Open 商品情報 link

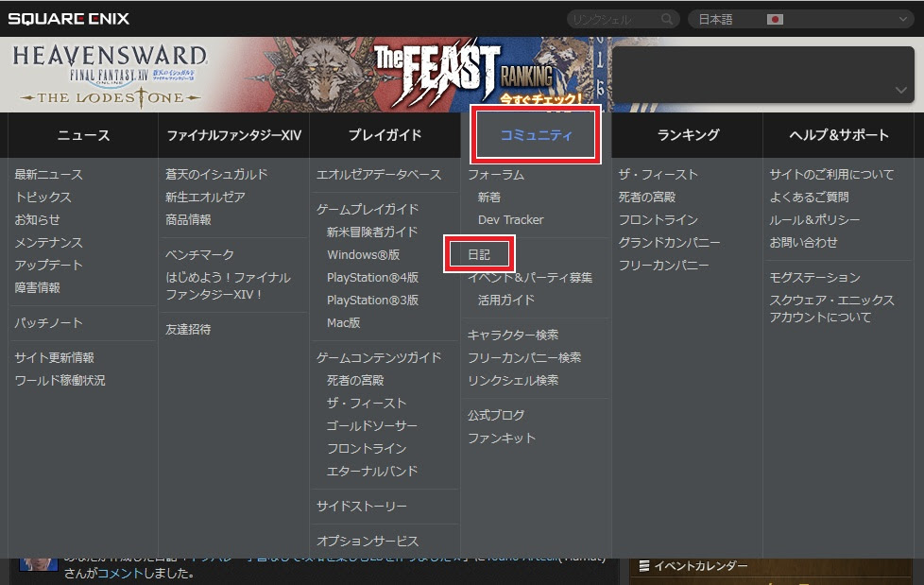[188, 219]
